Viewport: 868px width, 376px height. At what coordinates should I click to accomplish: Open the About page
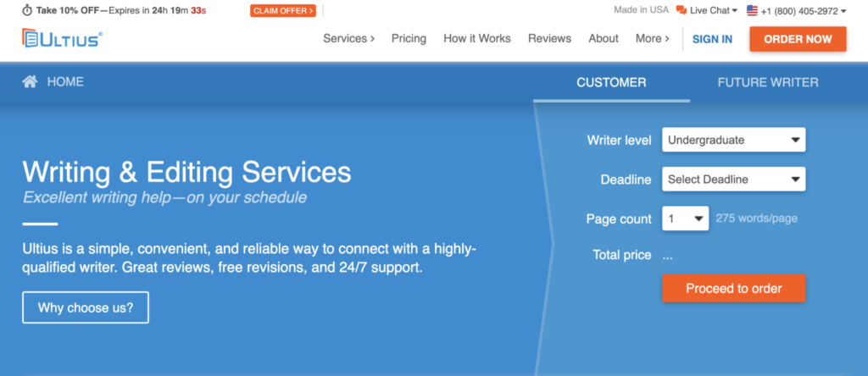pos(604,39)
